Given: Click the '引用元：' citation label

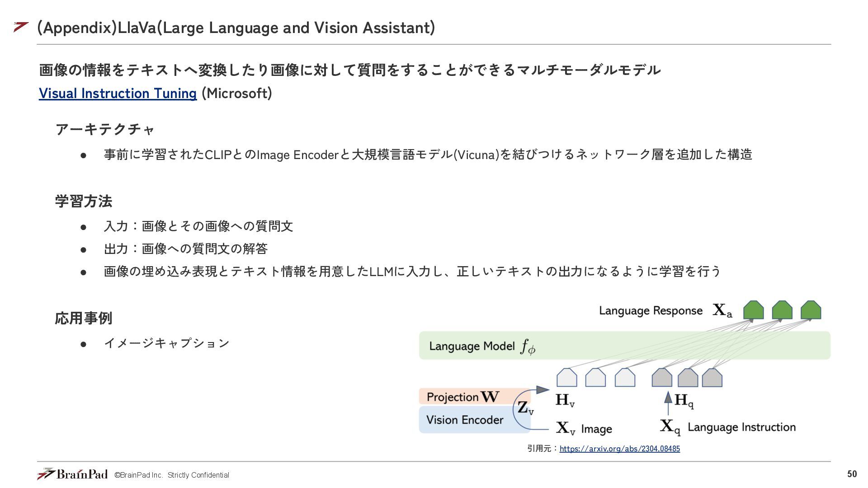Looking at the screenshot, I should [x=543, y=449].
